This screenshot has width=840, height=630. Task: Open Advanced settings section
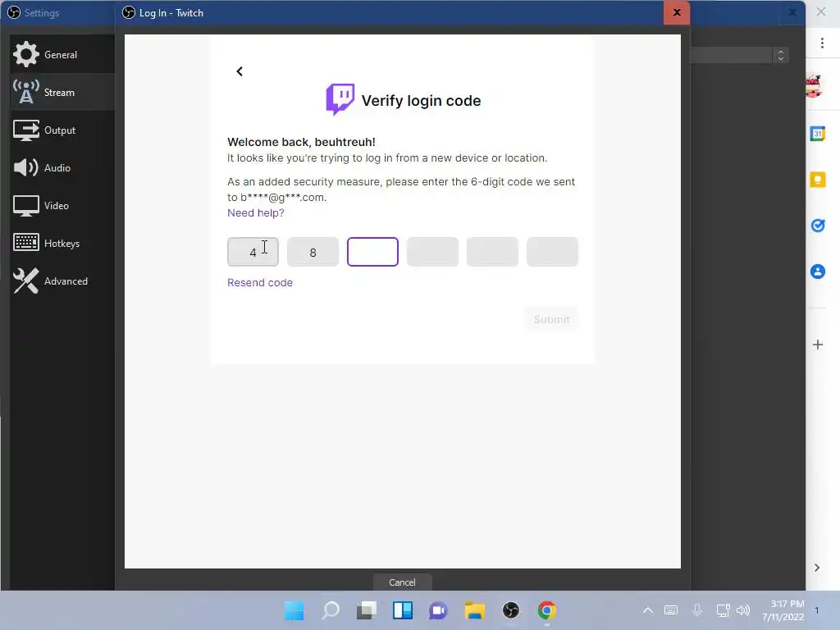coord(62,281)
